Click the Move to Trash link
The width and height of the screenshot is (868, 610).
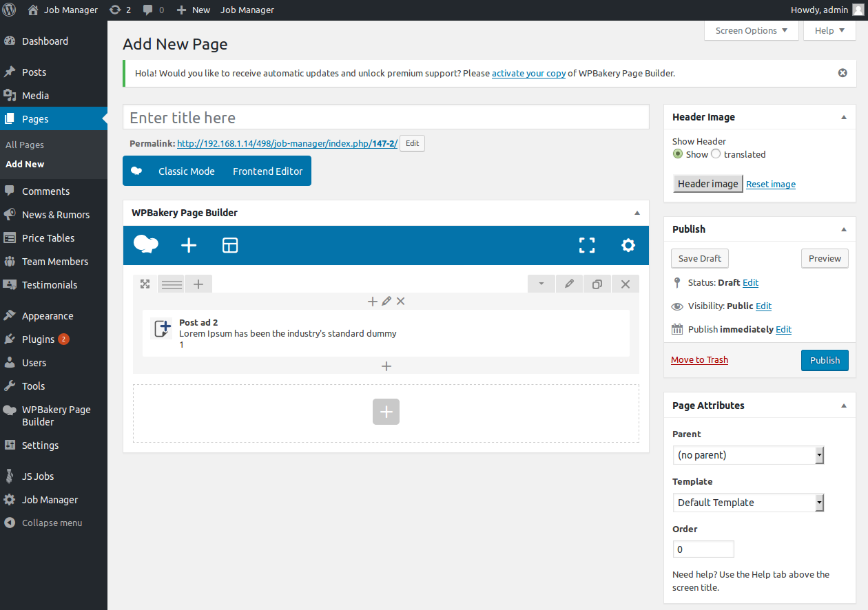(699, 360)
